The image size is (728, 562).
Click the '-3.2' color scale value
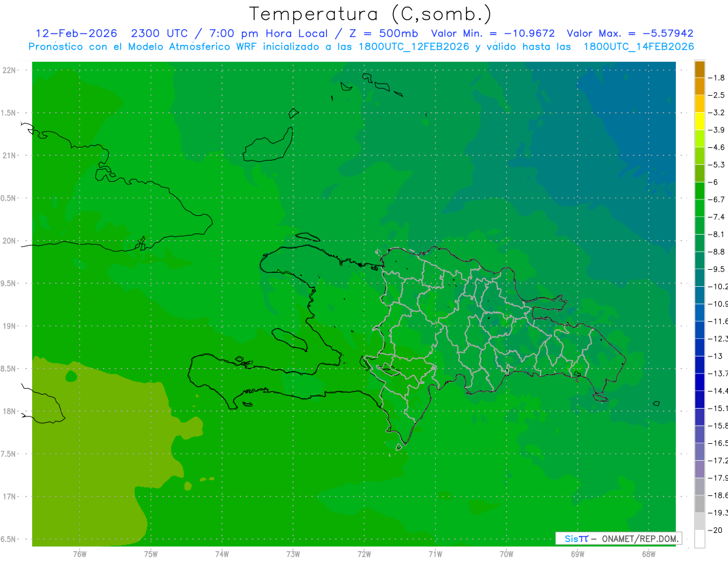pyautogui.click(x=718, y=113)
